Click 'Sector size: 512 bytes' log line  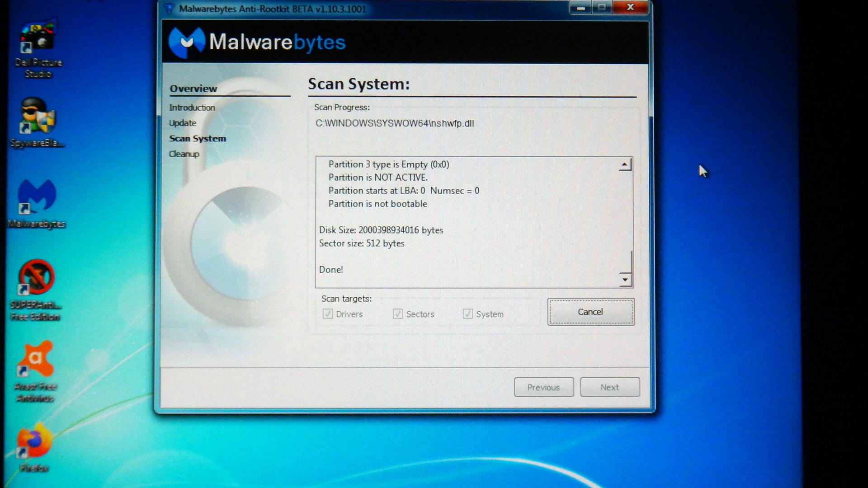coord(362,243)
